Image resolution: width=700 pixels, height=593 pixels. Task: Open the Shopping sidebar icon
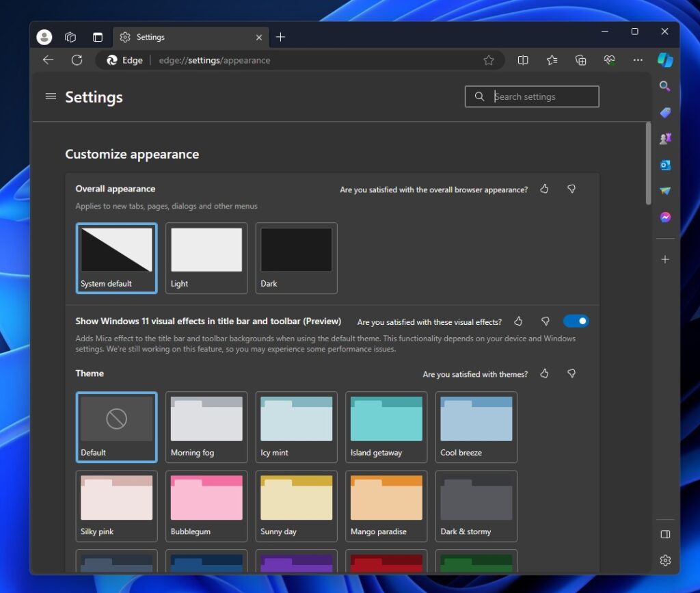[664, 112]
